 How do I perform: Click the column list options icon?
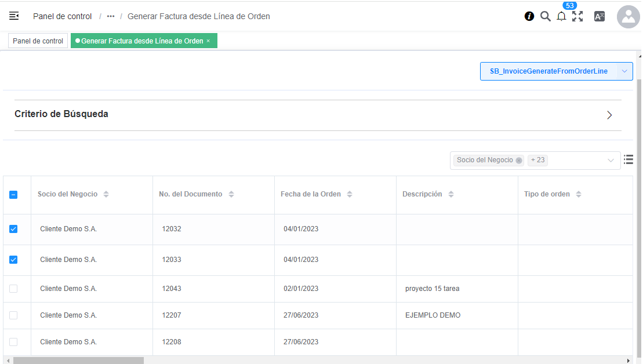click(x=628, y=159)
